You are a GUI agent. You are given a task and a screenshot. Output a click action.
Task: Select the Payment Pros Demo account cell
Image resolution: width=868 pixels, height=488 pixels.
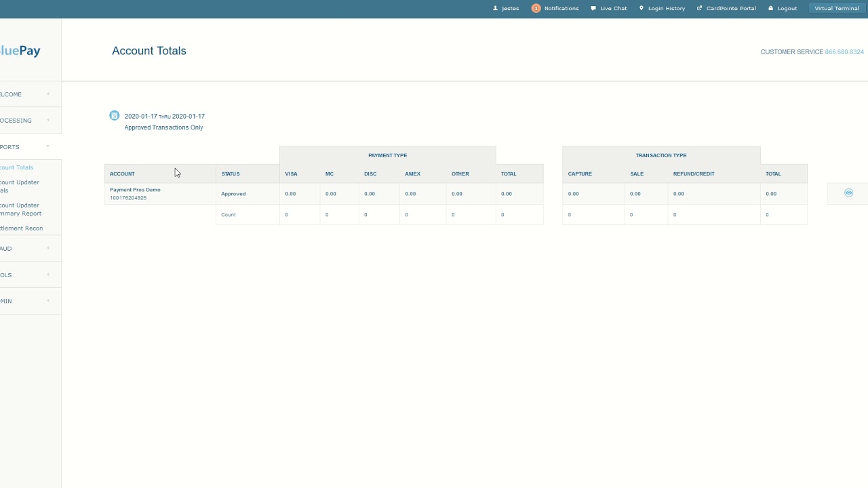(160, 194)
